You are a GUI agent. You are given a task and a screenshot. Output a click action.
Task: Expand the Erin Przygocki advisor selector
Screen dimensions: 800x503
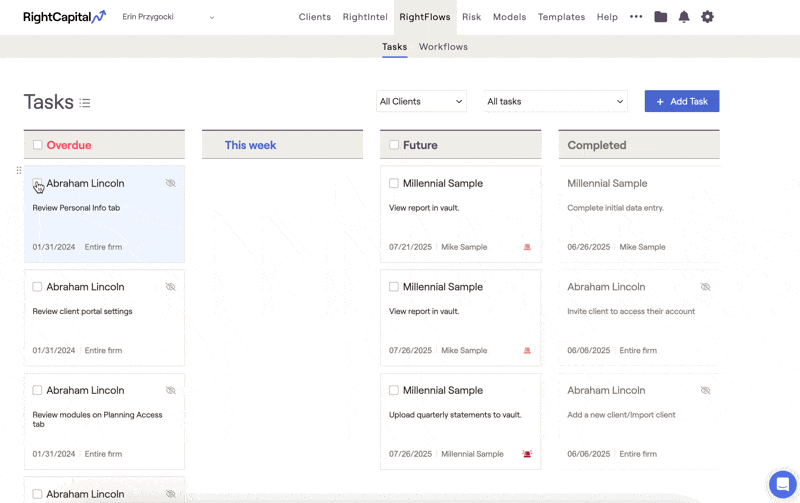click(x=168, y=17)
